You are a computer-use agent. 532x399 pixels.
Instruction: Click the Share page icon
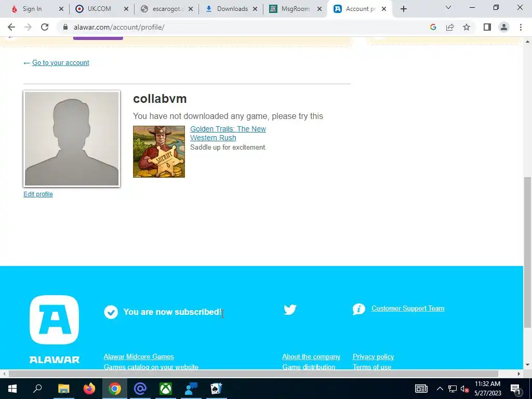coord(450,27)
